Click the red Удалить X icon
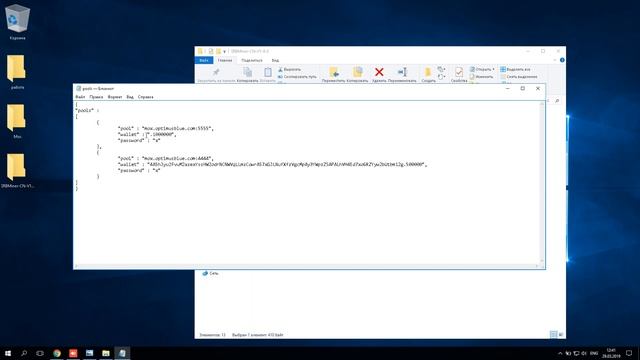Image resolution: width=640 pixels, height=360 pixels. pyautogui.click(x=379, y=72)
